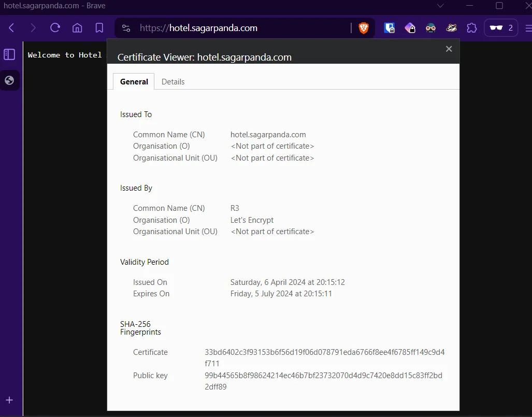Click the Expires On date value
This screenshot has width=532, height=417.
pos(281,294)
